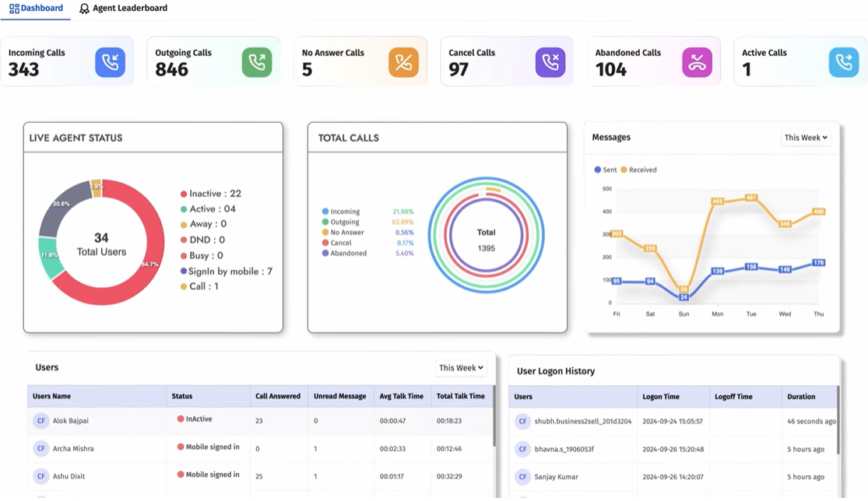The image size is (868, 501).
Task: Toggle the Received legend in Messages chart
Action: click(640, 170)
